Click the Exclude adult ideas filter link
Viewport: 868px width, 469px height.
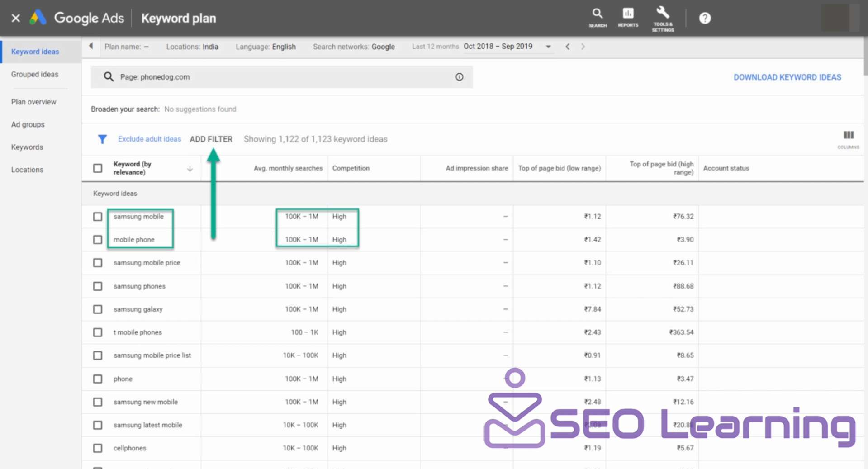point(149,139)
